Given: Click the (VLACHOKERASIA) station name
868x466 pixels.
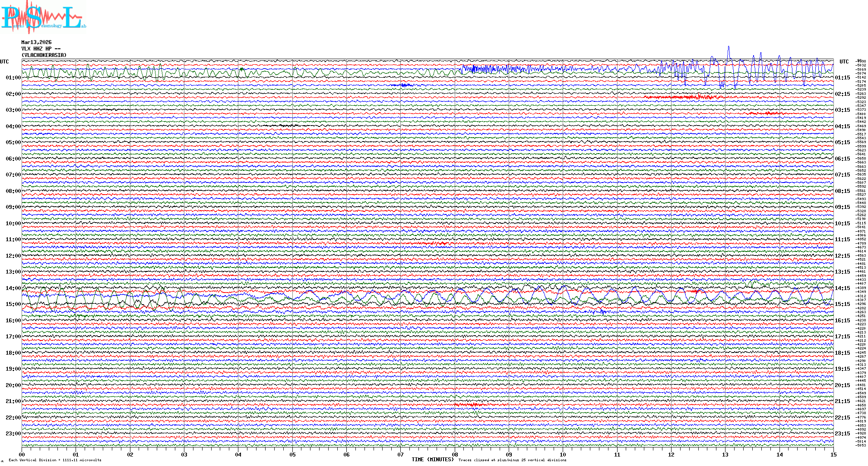Looking at the screenshot, I should tap(44, 55).
